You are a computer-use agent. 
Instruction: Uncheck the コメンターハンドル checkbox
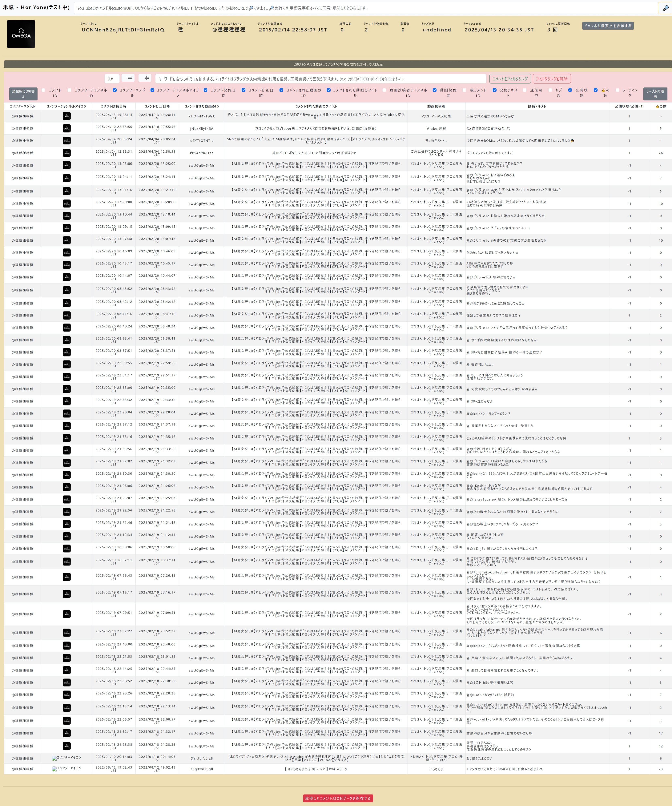click(x=115, y=90)
